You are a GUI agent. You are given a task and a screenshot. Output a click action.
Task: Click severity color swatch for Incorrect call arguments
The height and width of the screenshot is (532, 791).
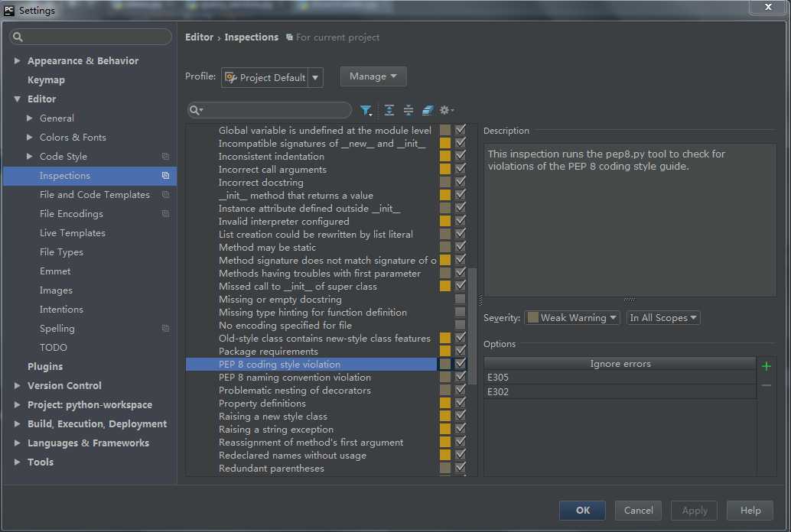[445, 169]
